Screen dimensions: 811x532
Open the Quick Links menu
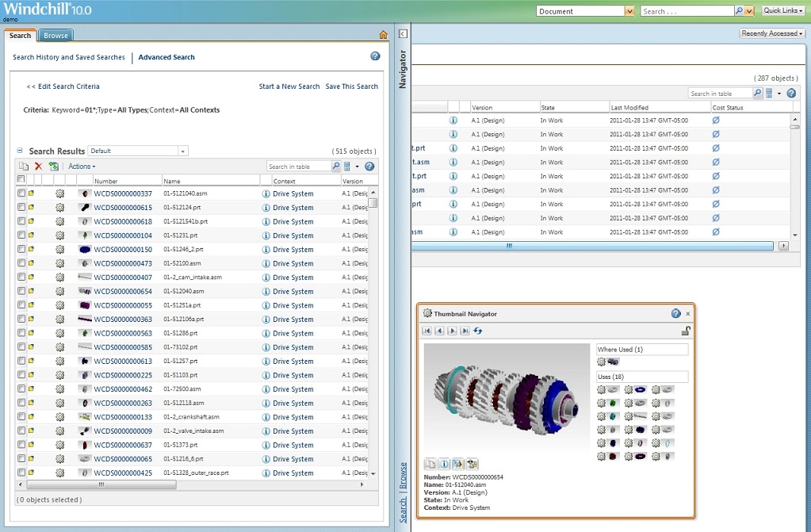pyautogui.click(x=783, y=11)
